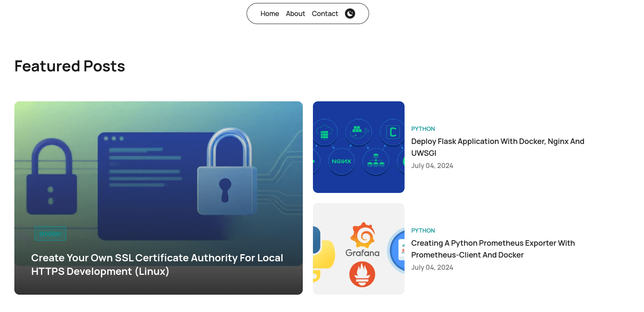Go to the About page
Screen dimensions: 644x312
coord(295,14)
